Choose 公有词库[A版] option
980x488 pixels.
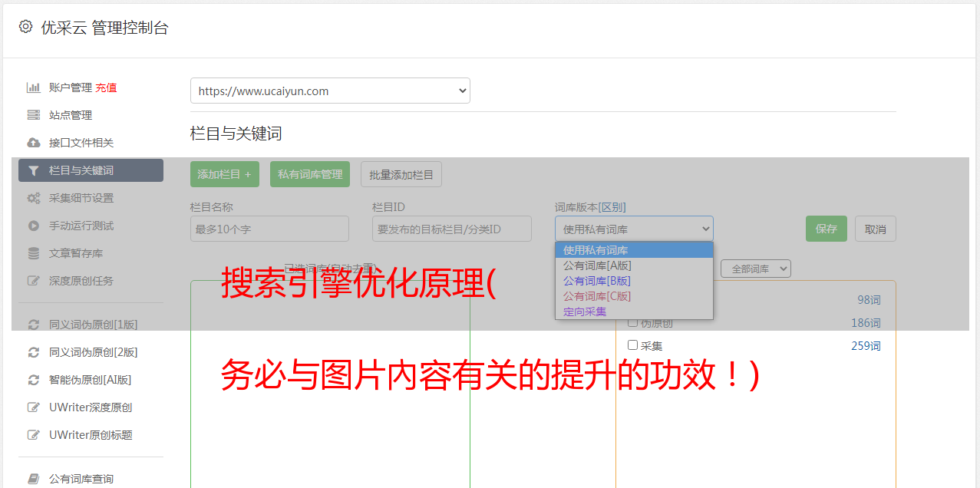click(x=634, y=265)
